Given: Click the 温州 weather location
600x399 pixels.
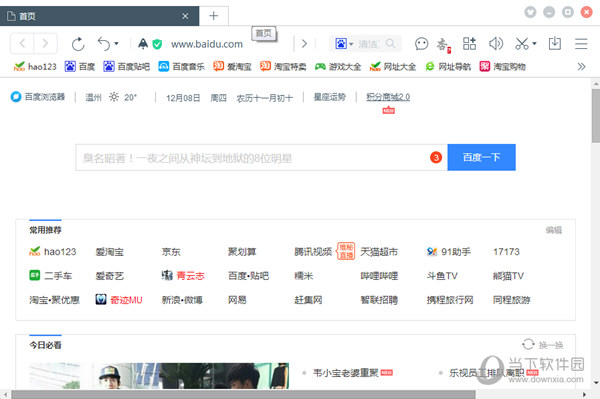Looking at the screenshot, I should tap(93, 98).
